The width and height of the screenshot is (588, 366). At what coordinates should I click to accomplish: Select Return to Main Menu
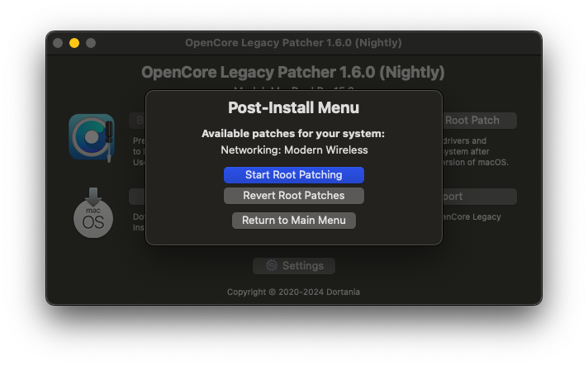pyautogui.click(x=294, y=221)
